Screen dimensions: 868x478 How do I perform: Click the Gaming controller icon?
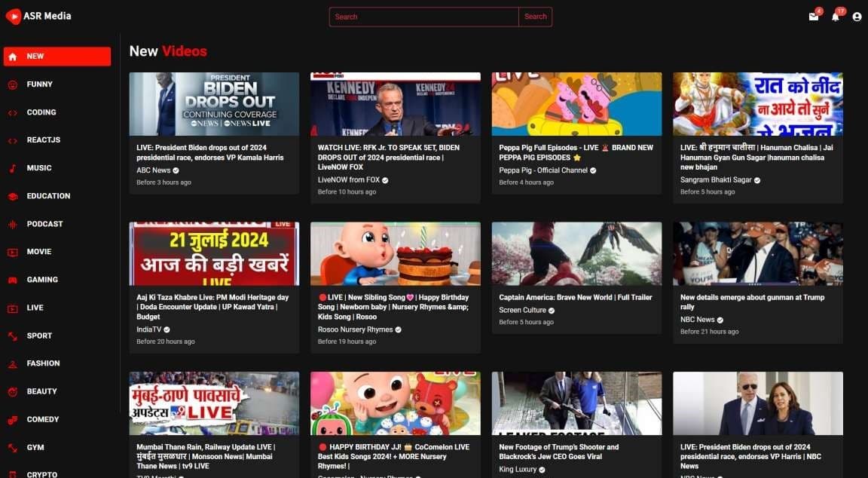13,280
